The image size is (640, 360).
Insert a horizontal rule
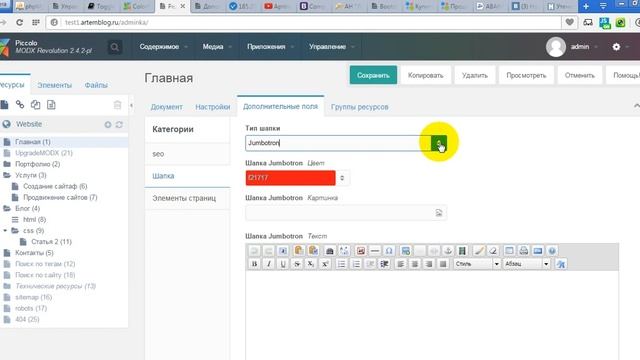[375, 251]
